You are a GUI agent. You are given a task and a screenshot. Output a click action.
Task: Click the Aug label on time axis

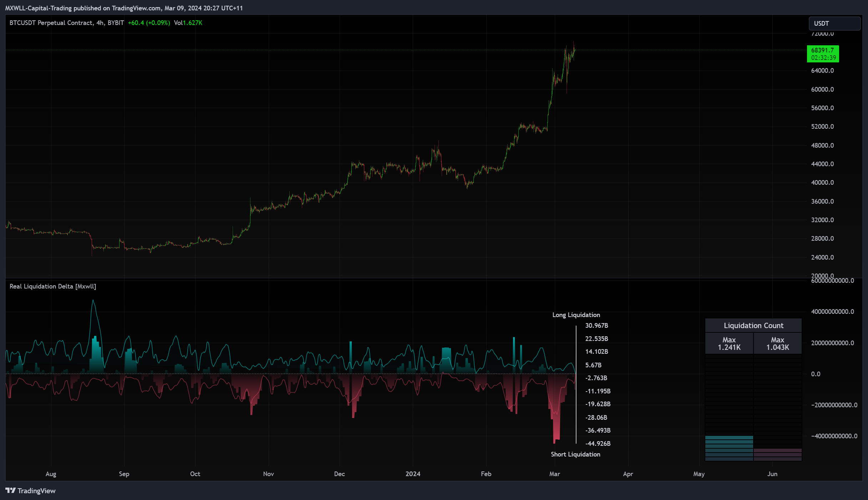(x=51, y=474)
